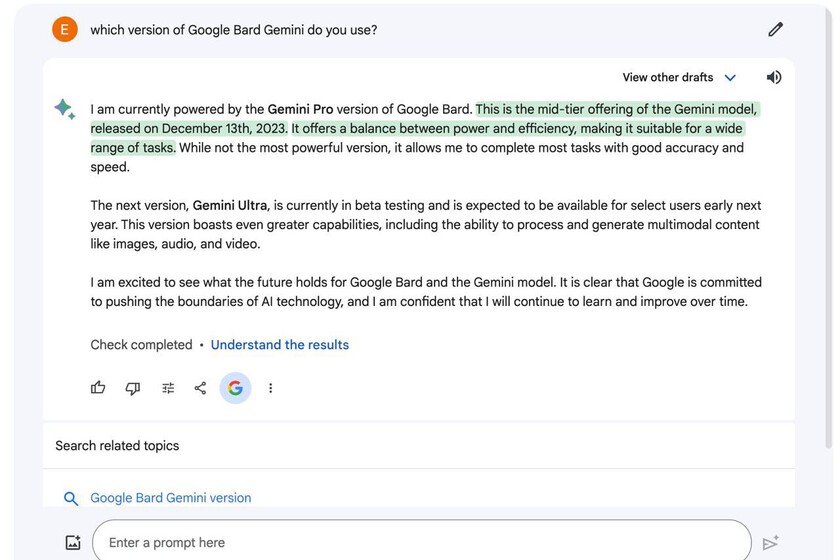Open the three-dot more options menu
840x560 pixels.
pyautogui.click(x=271, y=388)
